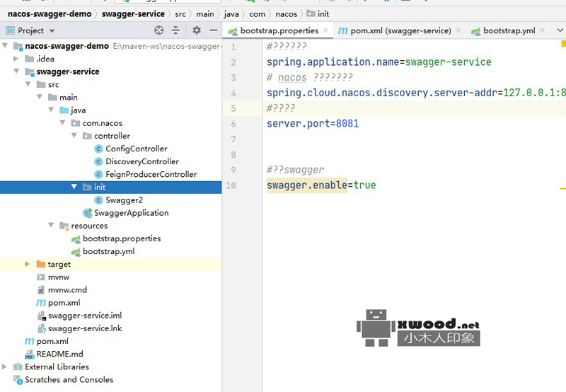
Task: Collapse the init package arrow
Action: click(74, 187)
